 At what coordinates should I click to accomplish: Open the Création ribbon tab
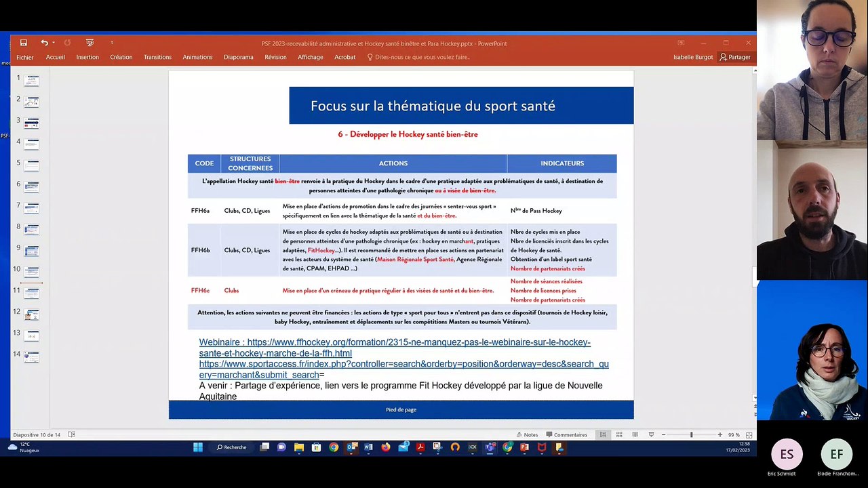coord(121,57)
